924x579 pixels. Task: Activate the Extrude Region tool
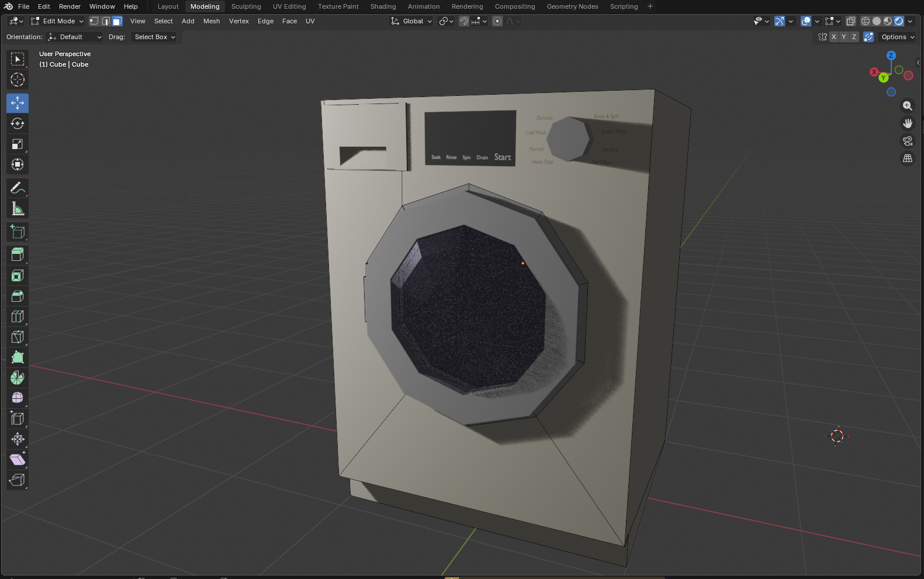[18, 254]
